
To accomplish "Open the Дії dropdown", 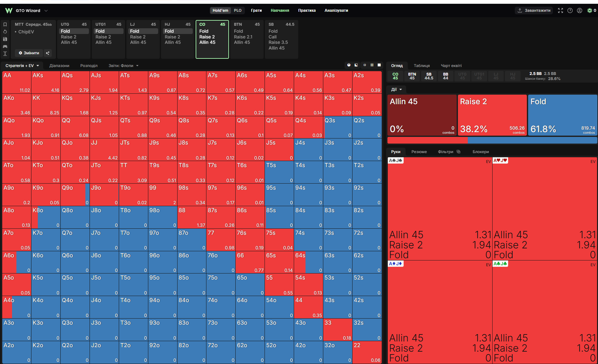I will pyautogui.click(x=396, y=90).
